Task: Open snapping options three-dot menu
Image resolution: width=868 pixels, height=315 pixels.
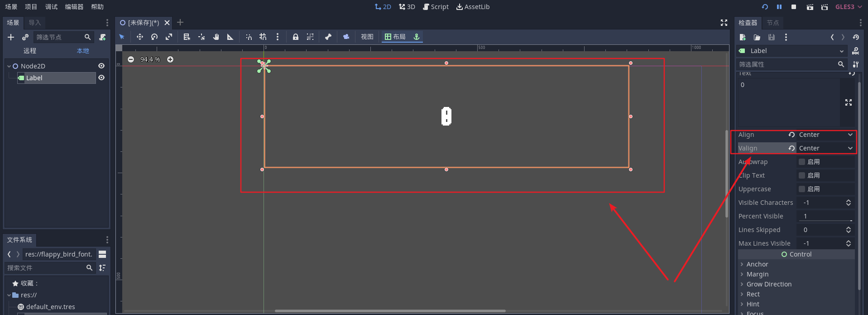Action: click(278, 37)
